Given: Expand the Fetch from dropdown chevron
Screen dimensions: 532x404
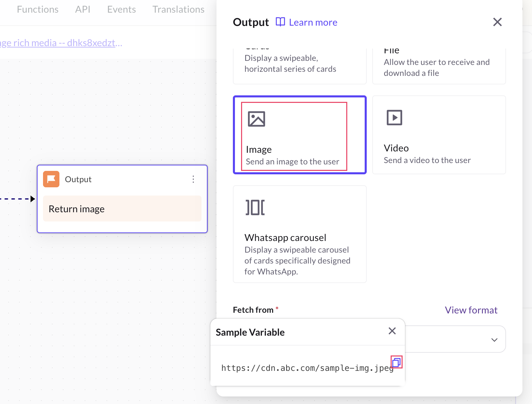Looking at the screenshot, I should (x=494, y=340).
